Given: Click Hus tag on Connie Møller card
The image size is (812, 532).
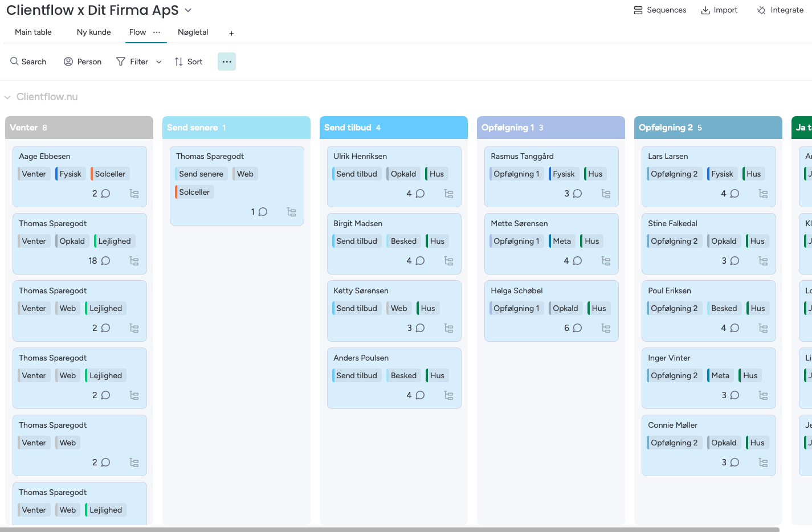Looking at the screenshot, I should pos(757,443).
